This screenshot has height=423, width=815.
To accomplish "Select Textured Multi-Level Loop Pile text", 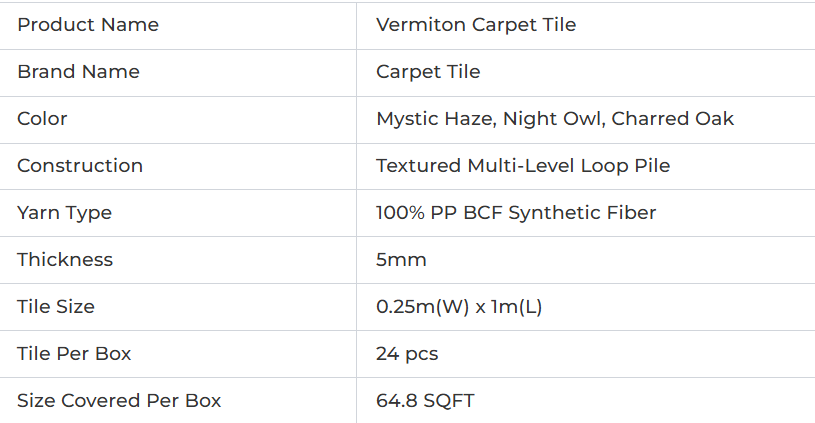I will click(523, 166).
